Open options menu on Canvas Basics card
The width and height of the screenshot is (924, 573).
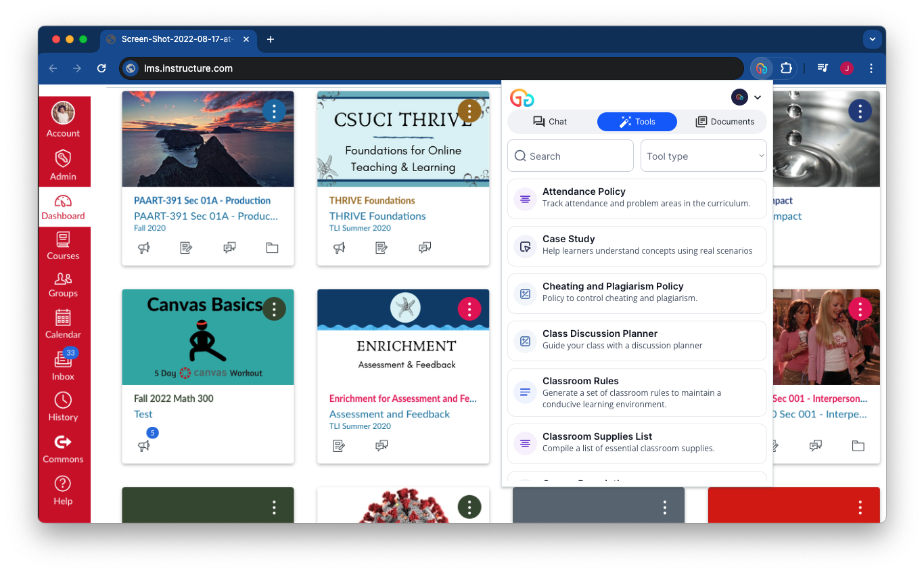pyautogui.click(x=274, y=309)
